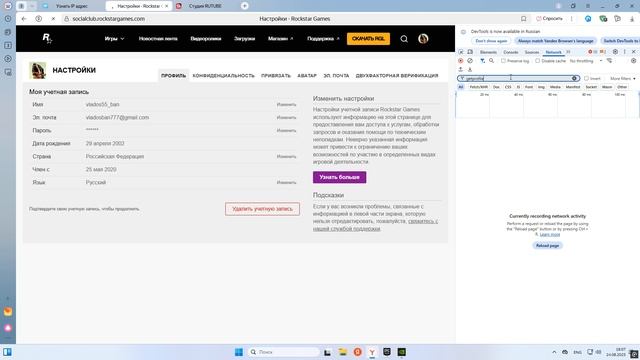
Task: Stop page loading with the X button
Action: coord(53,19)
